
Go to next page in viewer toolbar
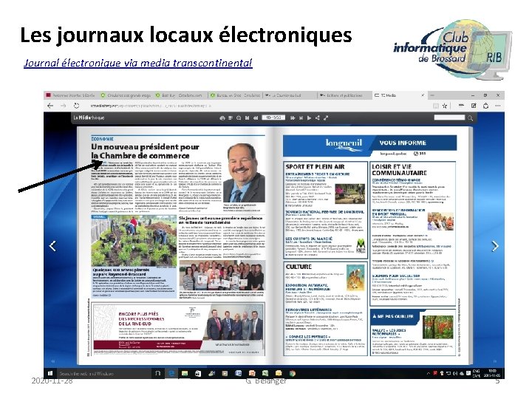point(293,117)
